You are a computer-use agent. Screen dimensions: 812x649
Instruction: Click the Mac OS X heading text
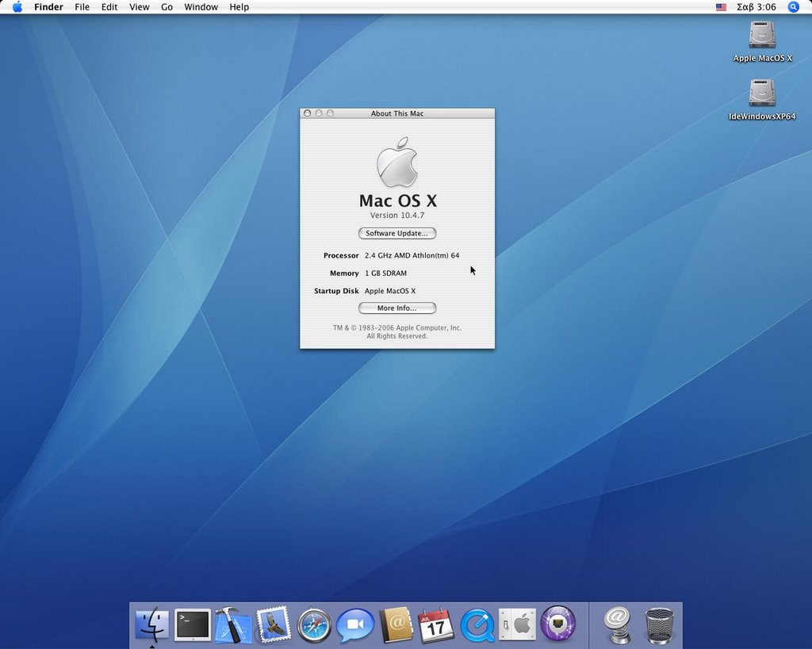click(x=398, y=200)
